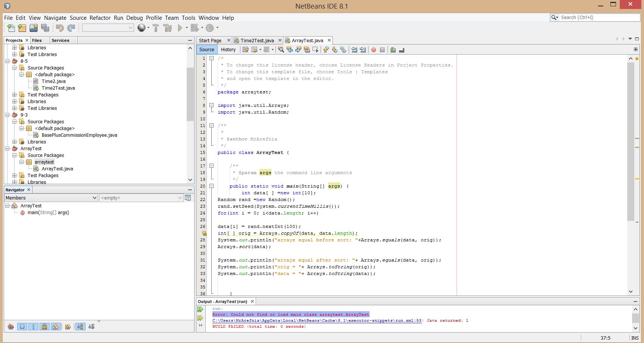Toggle Sort by Source in Navigator

91,327
